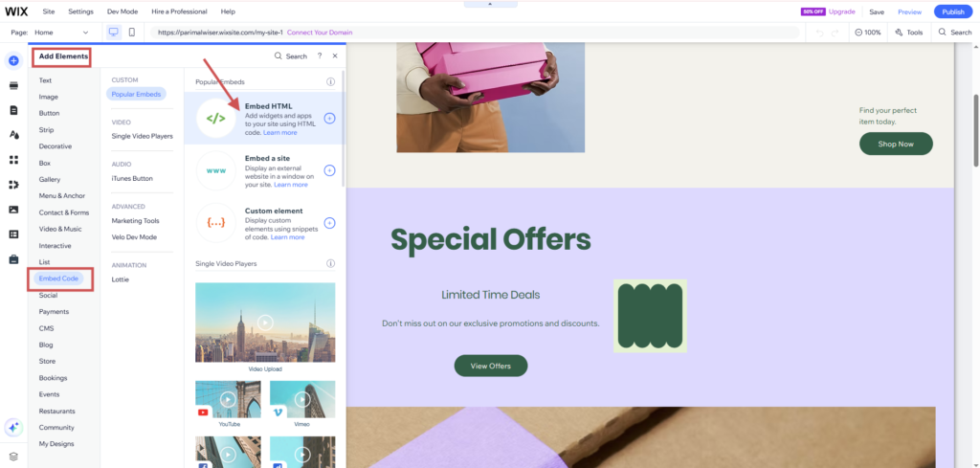Click the Popular Embeds info icon

click(x=330, y=82)
